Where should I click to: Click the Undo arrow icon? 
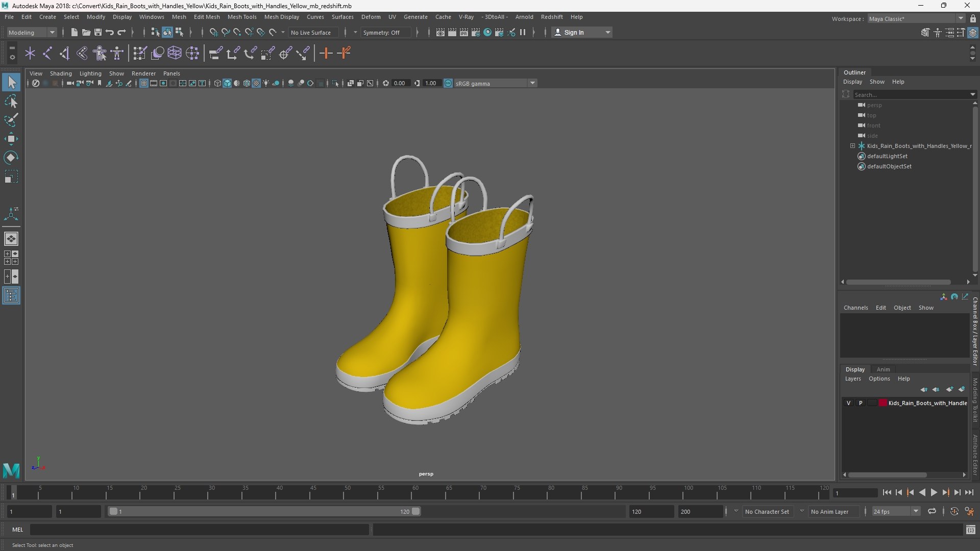tap(110, 32)
